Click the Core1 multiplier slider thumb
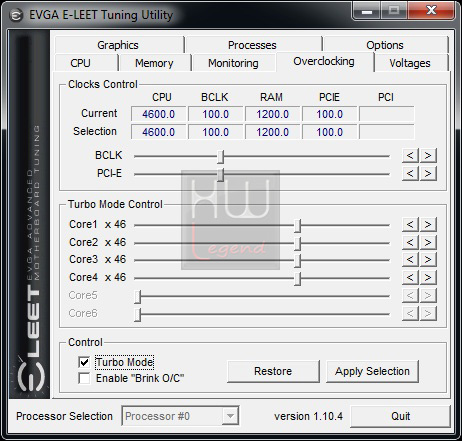The width and height of the screenshot is (462, 441). pyautogui.click(x=298, y=226)
